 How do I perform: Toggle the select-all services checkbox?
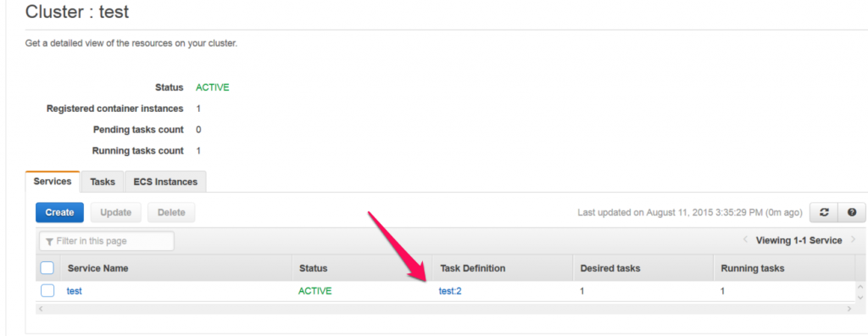[47, 268]
